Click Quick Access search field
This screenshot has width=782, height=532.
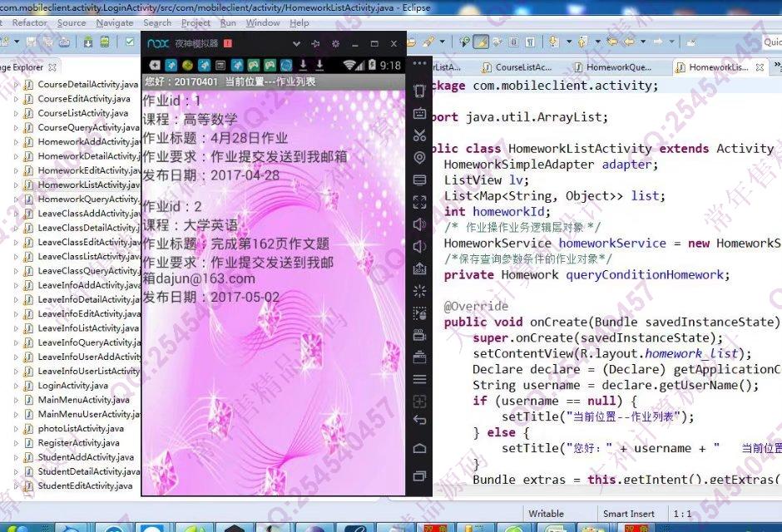tap(772, 42)
